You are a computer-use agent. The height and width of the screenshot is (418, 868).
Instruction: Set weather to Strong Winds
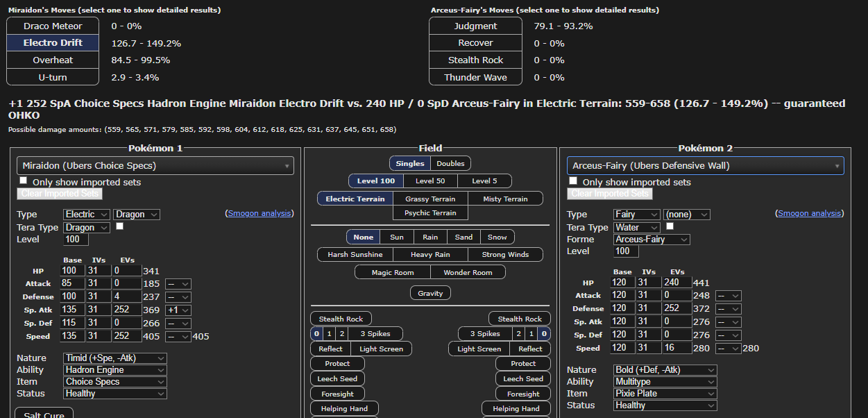[505, 254]
